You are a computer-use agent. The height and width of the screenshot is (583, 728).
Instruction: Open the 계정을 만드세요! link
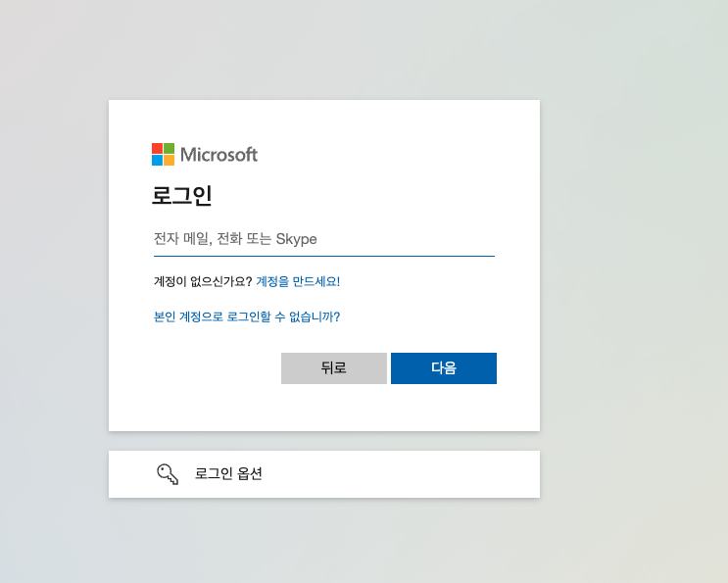pyautogui.click(x=298, y=281)
